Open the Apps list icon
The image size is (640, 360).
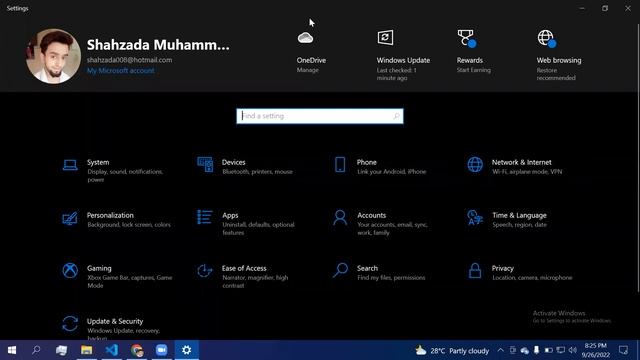[x=205, y=218]
